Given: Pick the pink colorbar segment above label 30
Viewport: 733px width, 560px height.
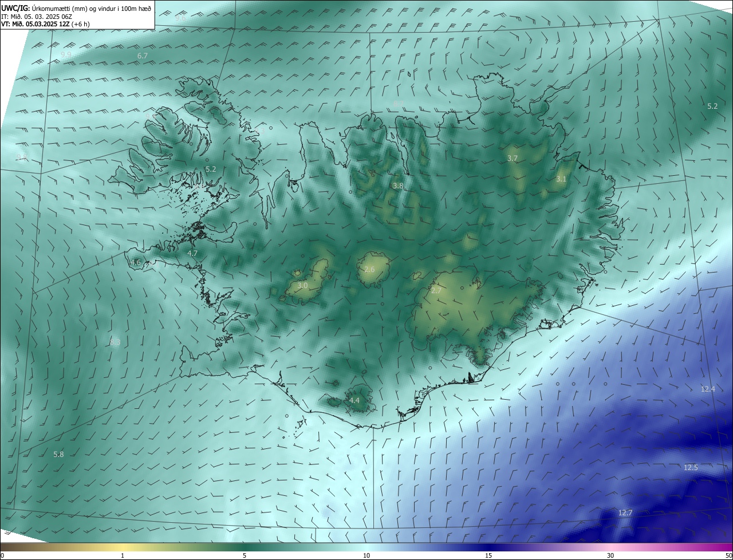Looking at the screenshot, I should pos(610,547).
